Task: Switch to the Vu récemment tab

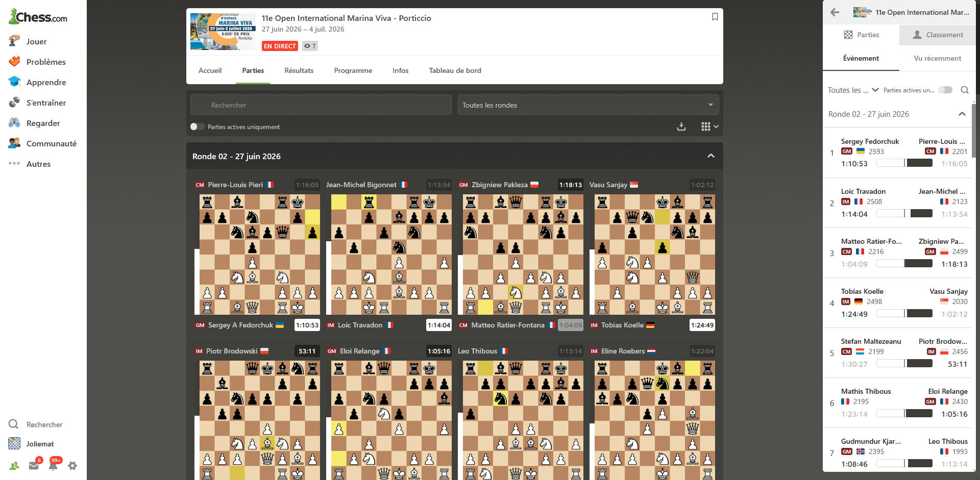Action: tap(938, 58)
